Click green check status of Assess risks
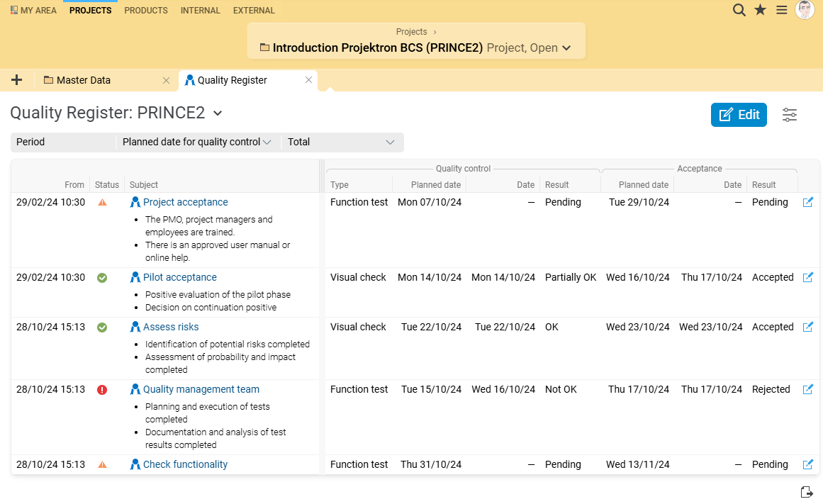This screenshot has width=823, height=504. [x=102, y=327]
